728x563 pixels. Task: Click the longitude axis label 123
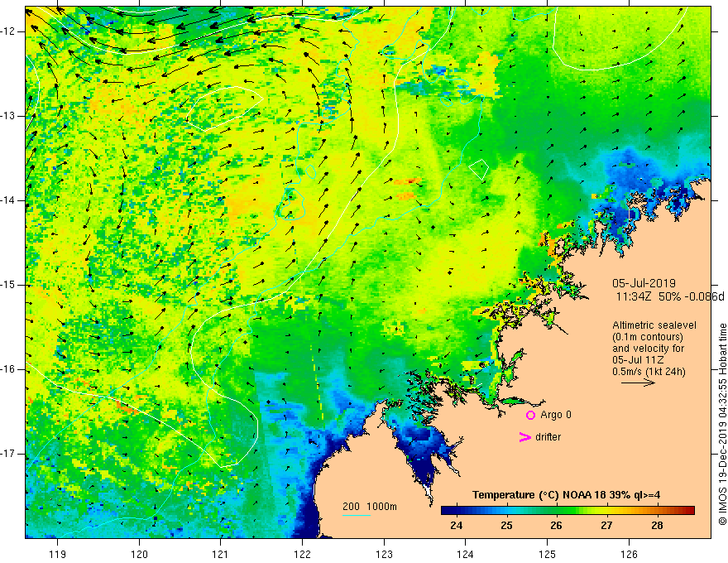click(x=384, y=554)
